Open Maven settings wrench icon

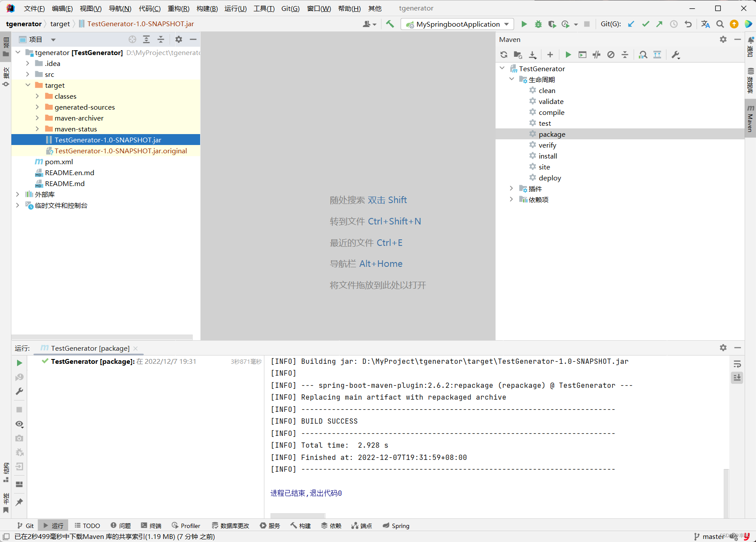pos(676,55)
